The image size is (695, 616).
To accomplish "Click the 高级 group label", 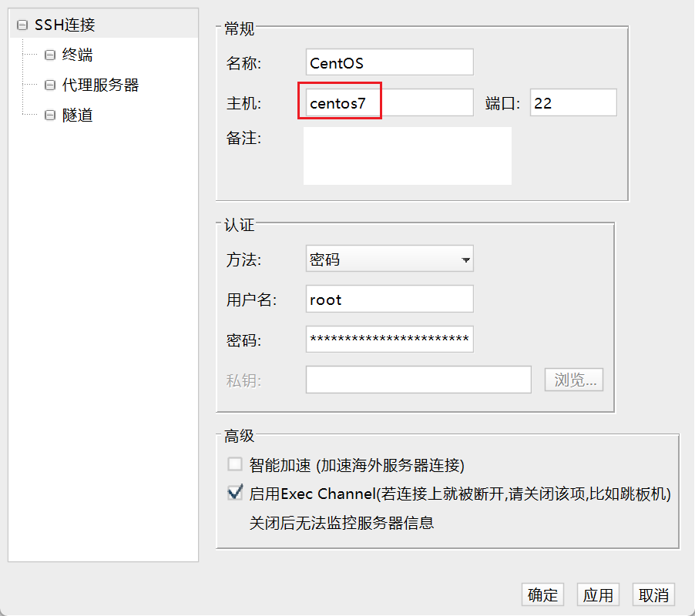I will coord(240,436).
